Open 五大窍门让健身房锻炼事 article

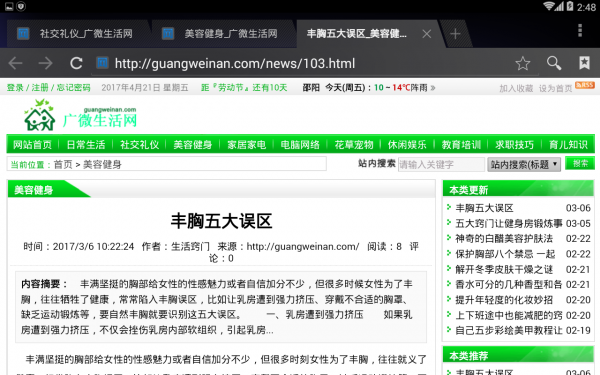[x=509, y=223]
